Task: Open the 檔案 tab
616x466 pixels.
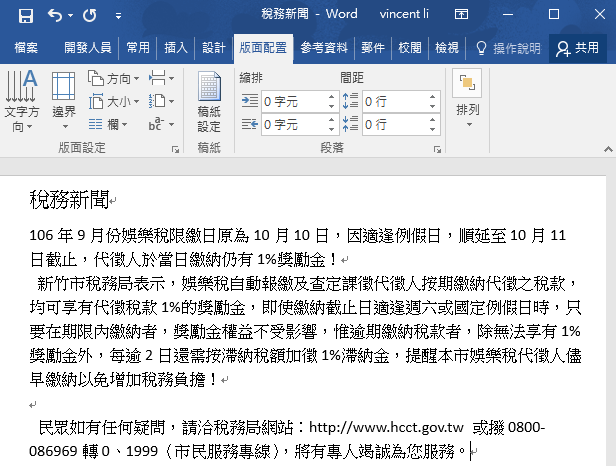Action: tap(26, 48)
